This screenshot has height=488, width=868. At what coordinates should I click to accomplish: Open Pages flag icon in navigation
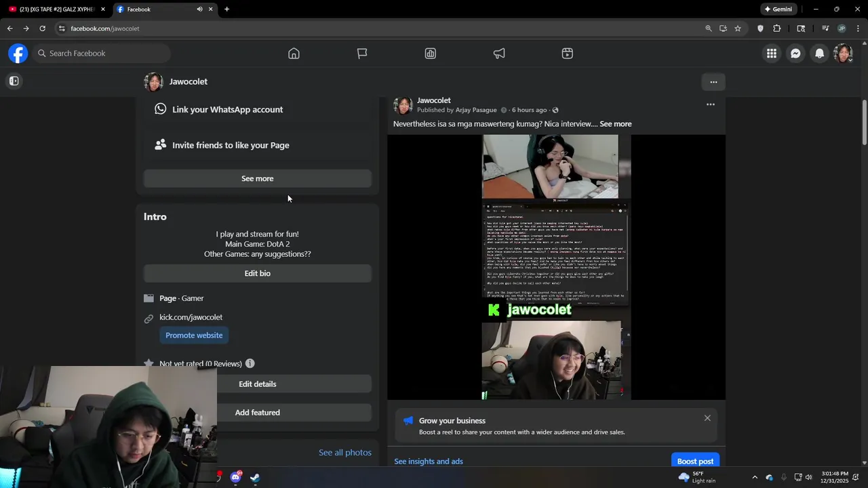click(362, 54)
